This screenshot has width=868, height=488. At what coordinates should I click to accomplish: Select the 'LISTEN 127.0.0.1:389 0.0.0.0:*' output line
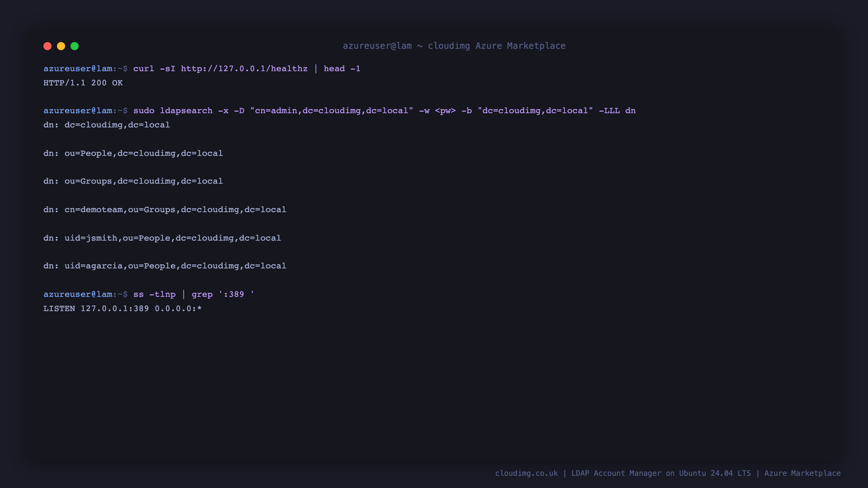tap(123, 308)
